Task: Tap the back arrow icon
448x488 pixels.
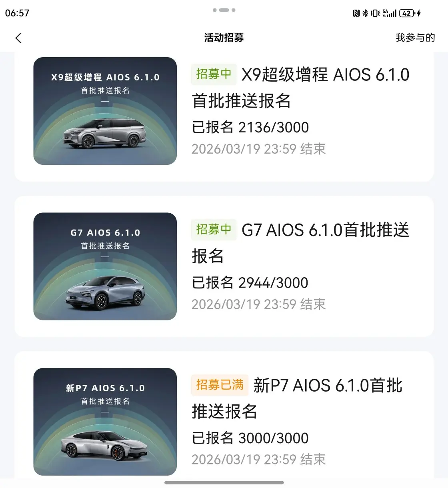Action: (x=18, y=38)
